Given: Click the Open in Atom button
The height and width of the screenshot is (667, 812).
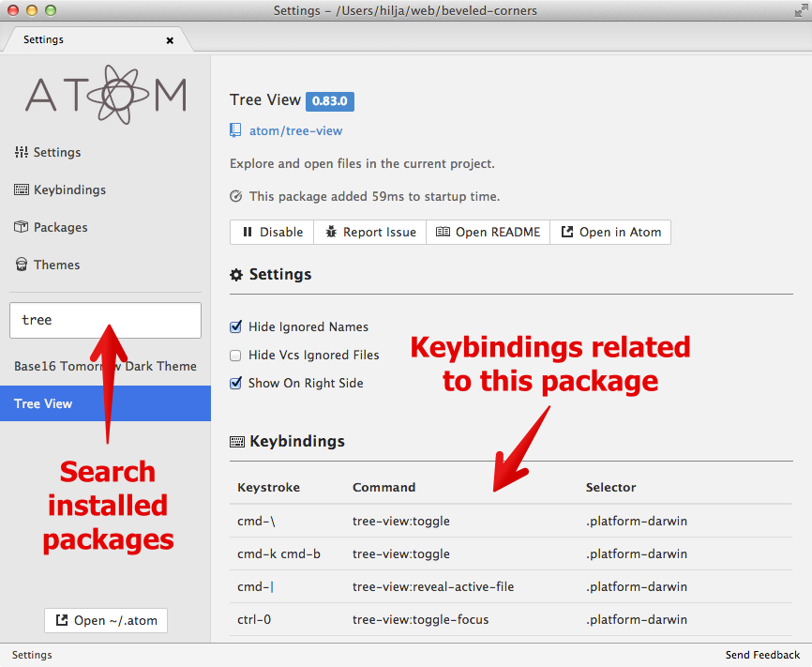Looking at the screenshot, I should (x=610, y=232).
